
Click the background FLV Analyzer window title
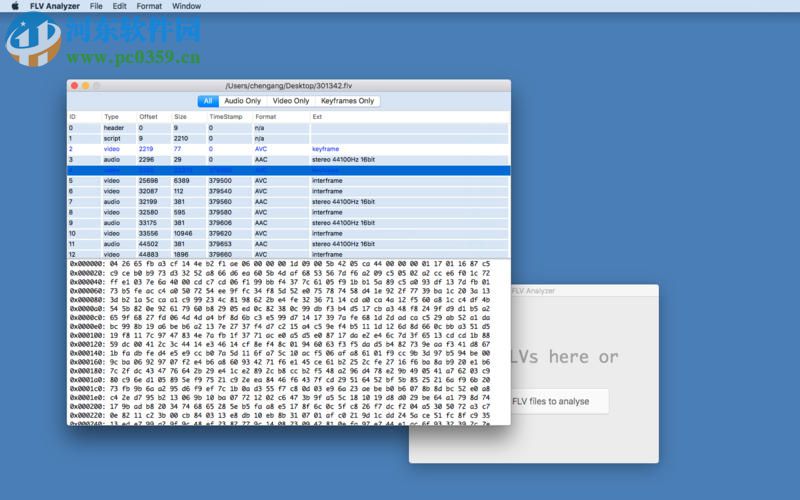click(533, 291)
